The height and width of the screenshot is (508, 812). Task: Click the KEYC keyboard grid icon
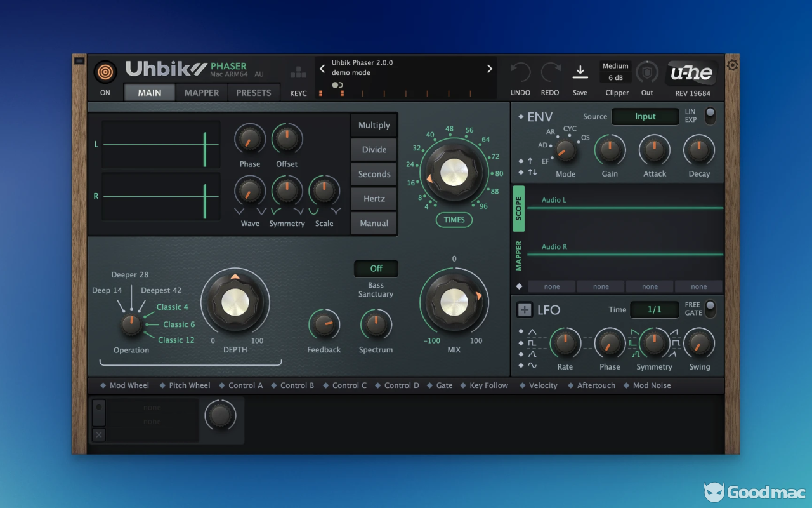(298, 72)
